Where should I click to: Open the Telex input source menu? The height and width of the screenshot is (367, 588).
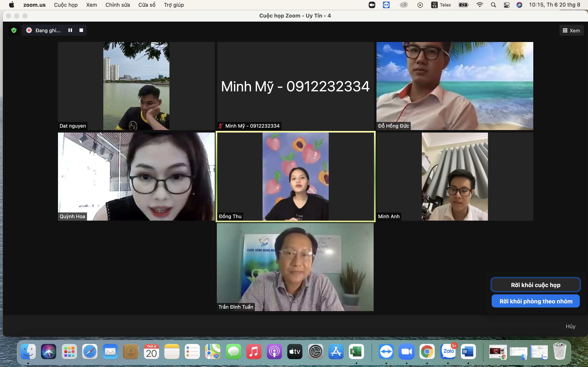point(441,5)
